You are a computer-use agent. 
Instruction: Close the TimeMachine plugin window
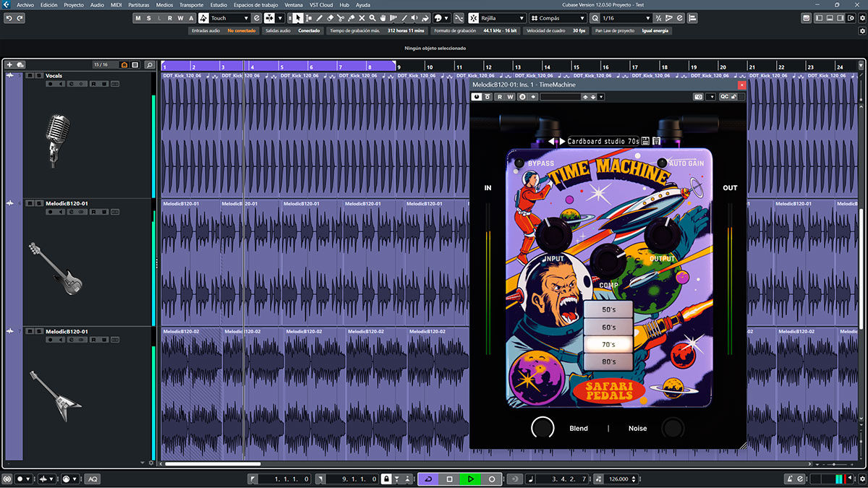click(x=741, y=85)
